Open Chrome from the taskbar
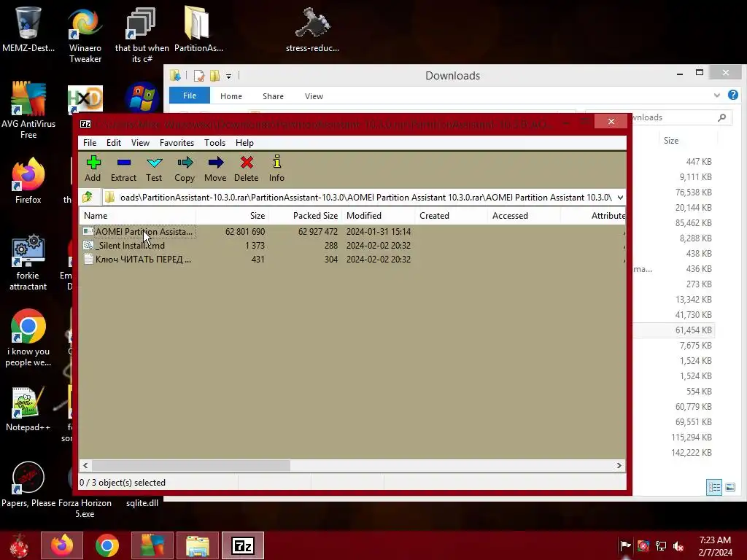 (107, 545)
